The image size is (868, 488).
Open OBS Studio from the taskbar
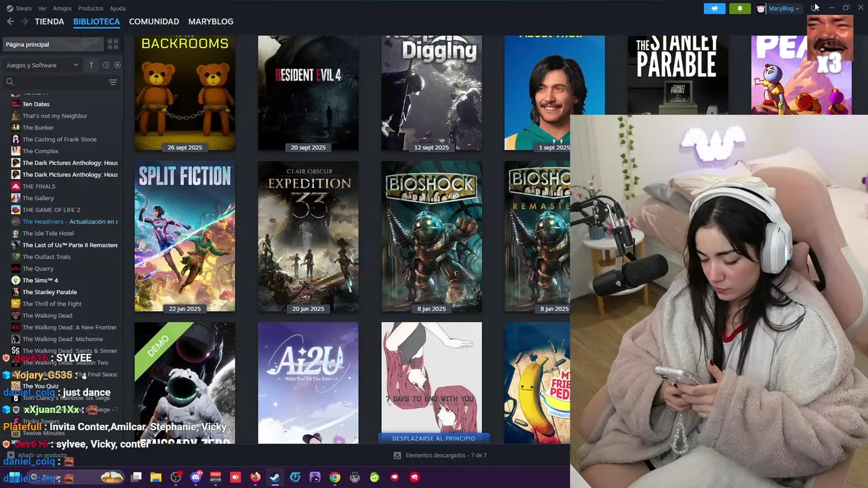[176, 477]
